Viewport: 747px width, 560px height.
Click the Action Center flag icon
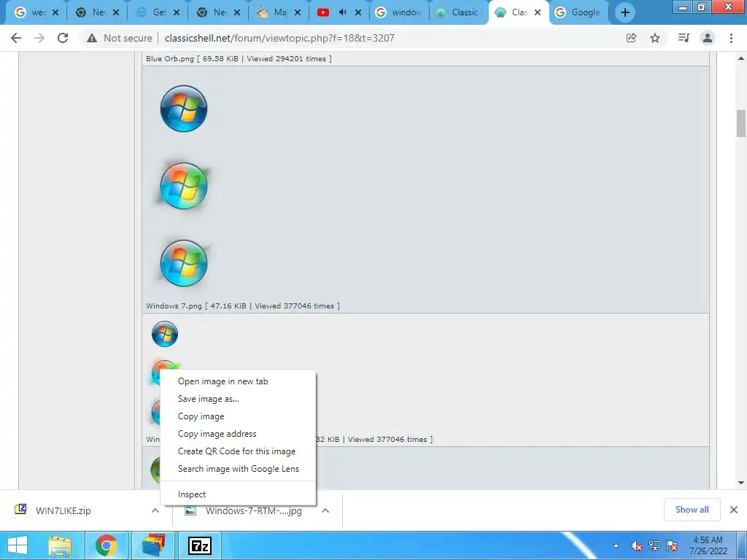pos(672,545)
